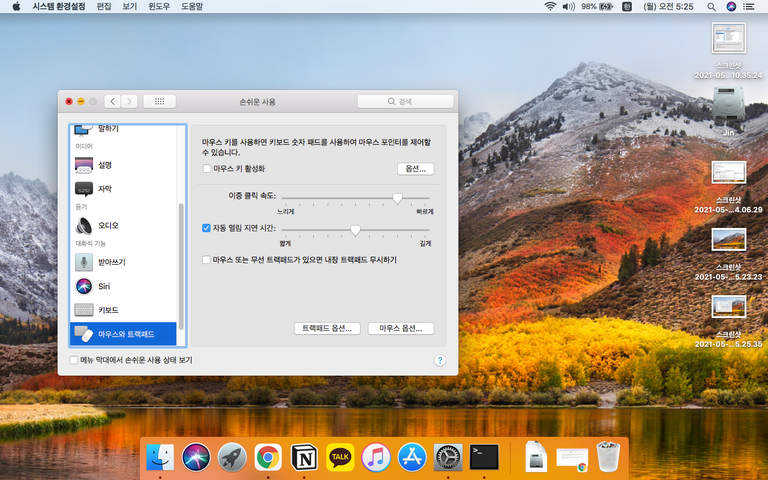The image size is (768, 480).
Task: Select 설명 in accessibility sidebar
Action: pyautogui.click(x=123, y=165)
